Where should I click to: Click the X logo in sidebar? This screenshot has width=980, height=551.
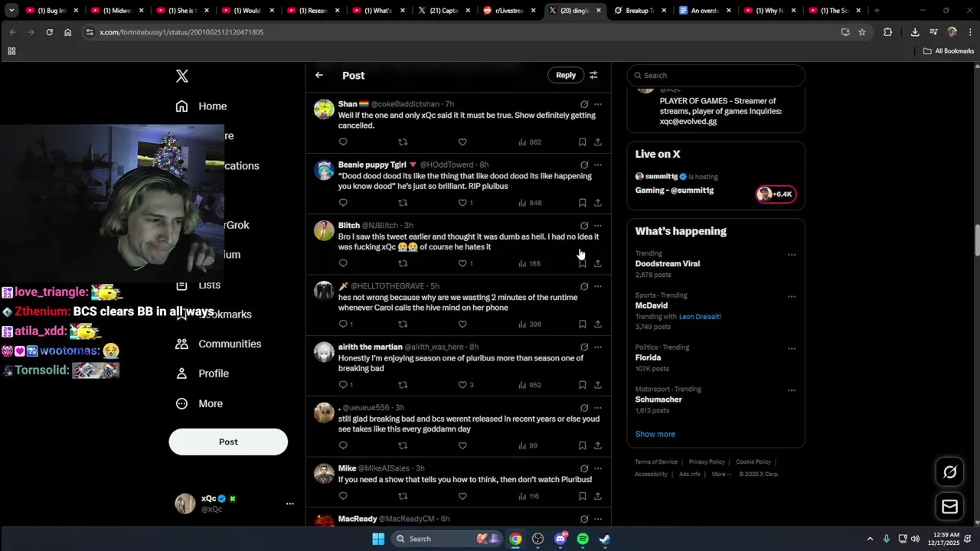pyautogui.click(x=181, y=76)
